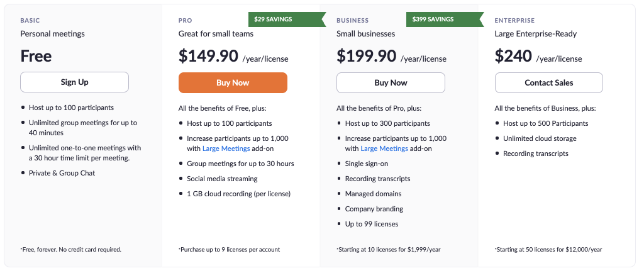This screenshot has width=644, height=273.
Task: Click Buy Now under the Business plan
Action: tap(391, 82)
